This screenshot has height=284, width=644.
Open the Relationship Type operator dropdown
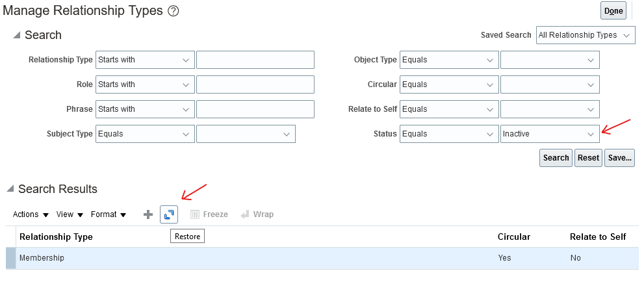(145, 60)
